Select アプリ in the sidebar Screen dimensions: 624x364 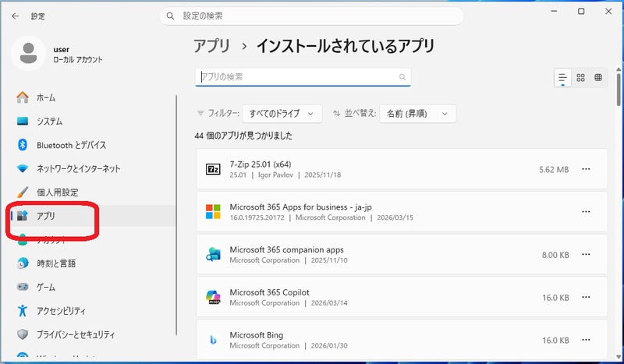(x=92, y=216)
